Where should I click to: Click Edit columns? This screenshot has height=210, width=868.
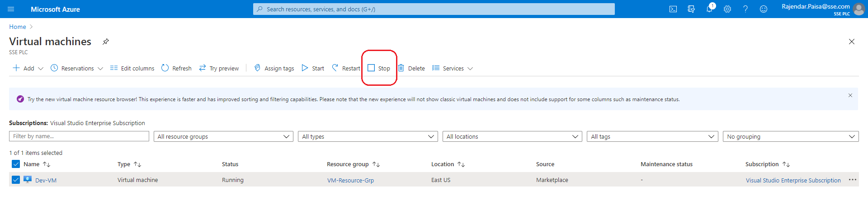tap(132, 68)
